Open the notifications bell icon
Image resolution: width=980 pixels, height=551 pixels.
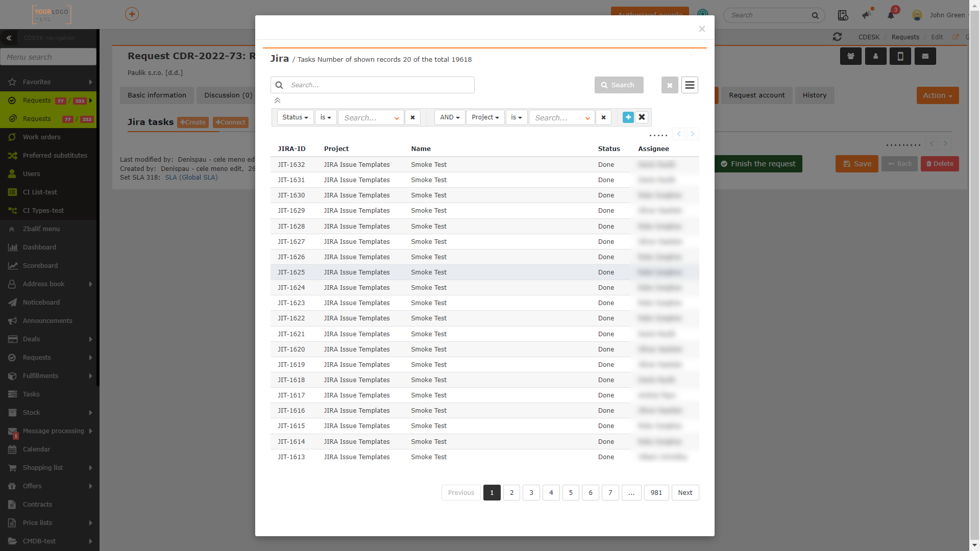pos(891,15)
